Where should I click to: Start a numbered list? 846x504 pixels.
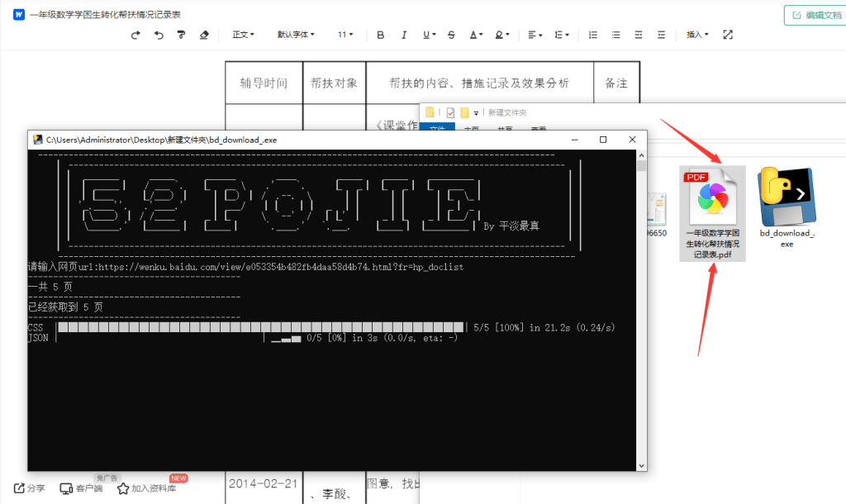pyautogui.click(x=593, y=35)
